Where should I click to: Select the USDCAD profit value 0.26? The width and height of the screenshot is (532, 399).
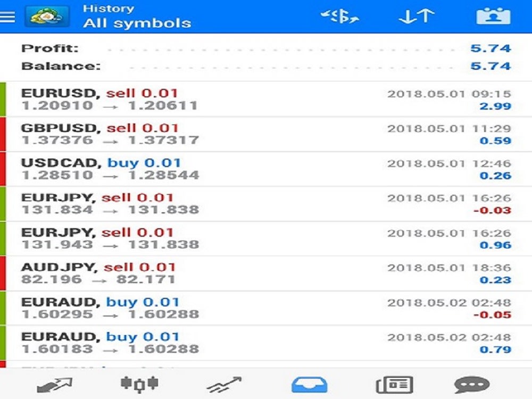[495, 176]
